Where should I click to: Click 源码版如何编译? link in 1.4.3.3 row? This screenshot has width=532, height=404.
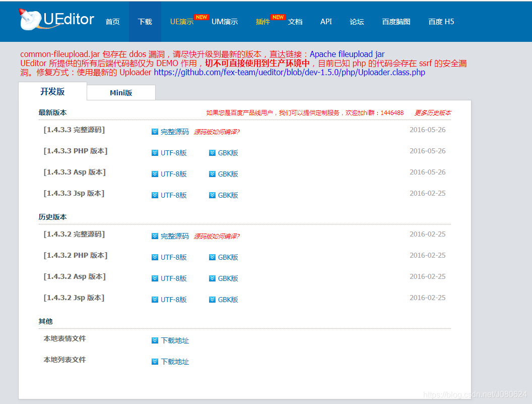[217, 132]
